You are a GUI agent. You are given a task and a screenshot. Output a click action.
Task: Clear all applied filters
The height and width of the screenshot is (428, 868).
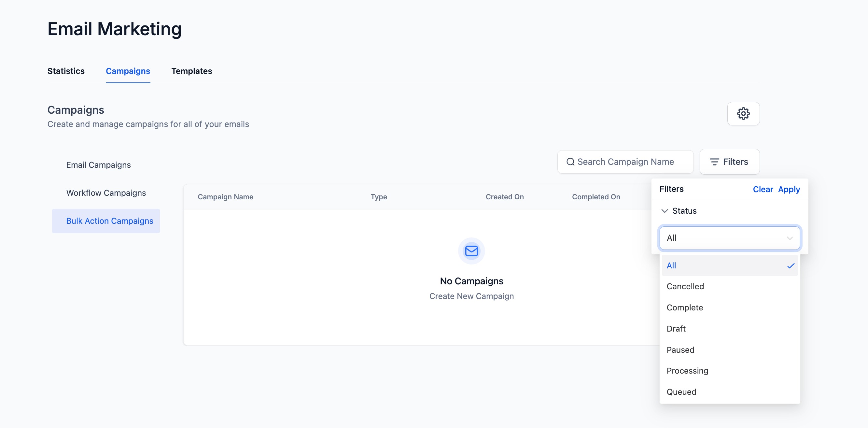[763, 189]
